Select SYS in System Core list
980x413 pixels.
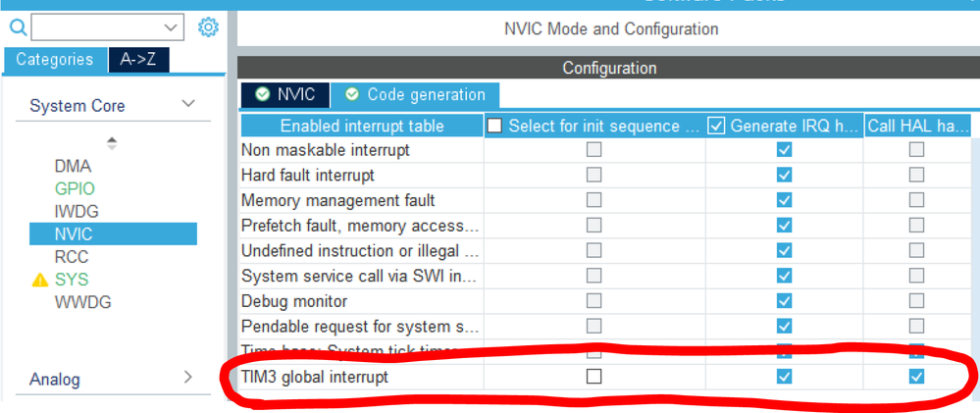pos(72,280)
